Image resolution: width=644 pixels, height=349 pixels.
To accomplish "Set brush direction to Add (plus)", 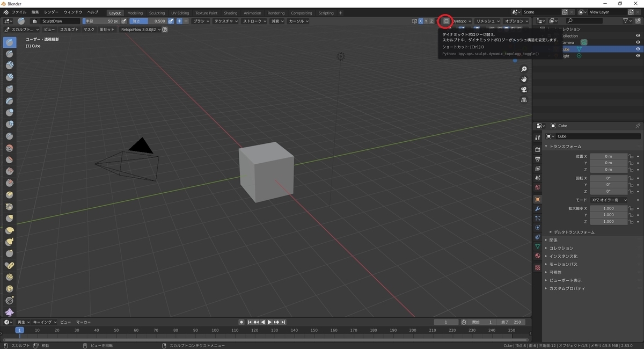I will [x=180, y=21].
